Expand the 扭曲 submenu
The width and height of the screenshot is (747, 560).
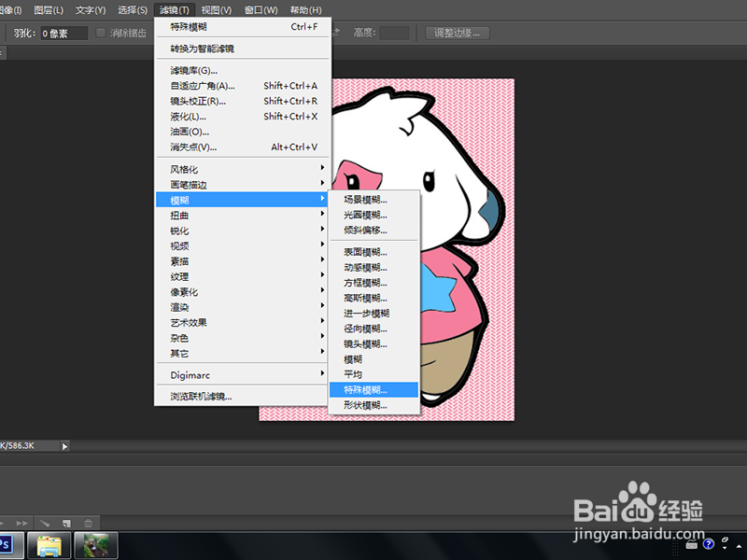[243, 216]
